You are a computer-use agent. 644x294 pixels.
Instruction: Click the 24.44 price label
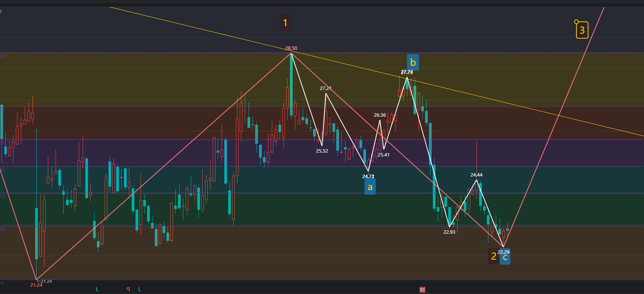pos(476,175)
